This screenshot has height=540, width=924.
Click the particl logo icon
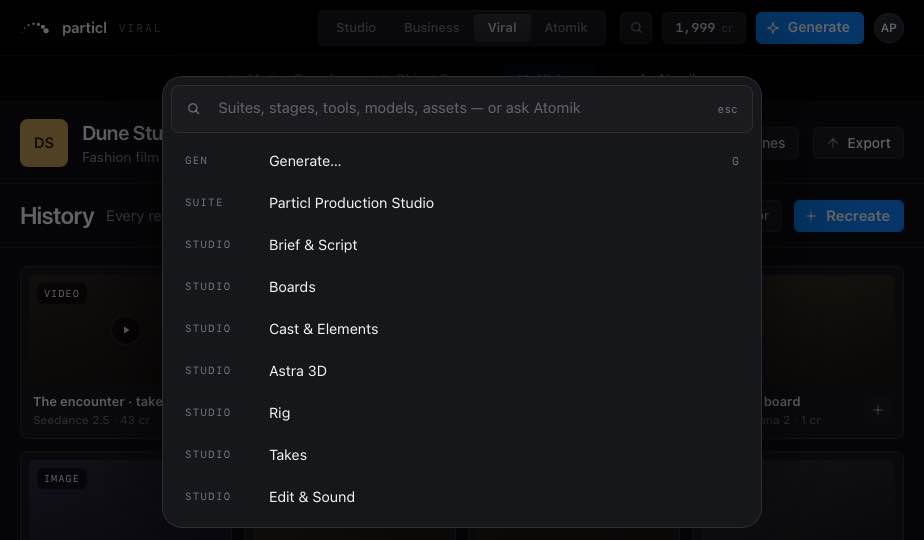36,28
